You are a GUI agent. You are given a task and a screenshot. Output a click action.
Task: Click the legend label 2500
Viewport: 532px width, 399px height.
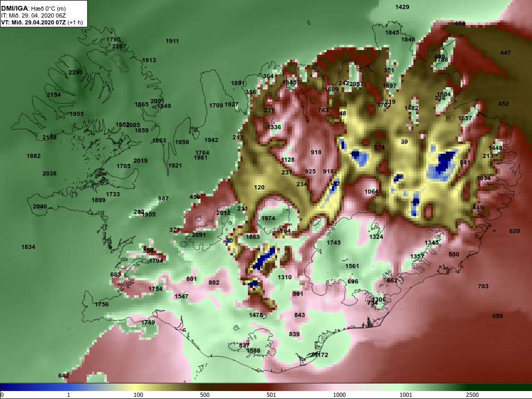pos(472,395)
